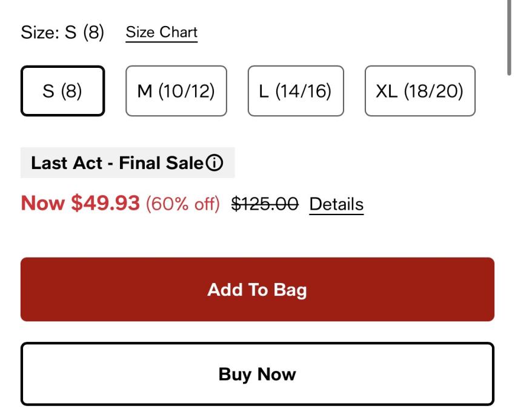This screenshot has height=420, width=515.
Task: View pricing details via underlined Details
Action: pyautogui.click(x=336, y=204)
